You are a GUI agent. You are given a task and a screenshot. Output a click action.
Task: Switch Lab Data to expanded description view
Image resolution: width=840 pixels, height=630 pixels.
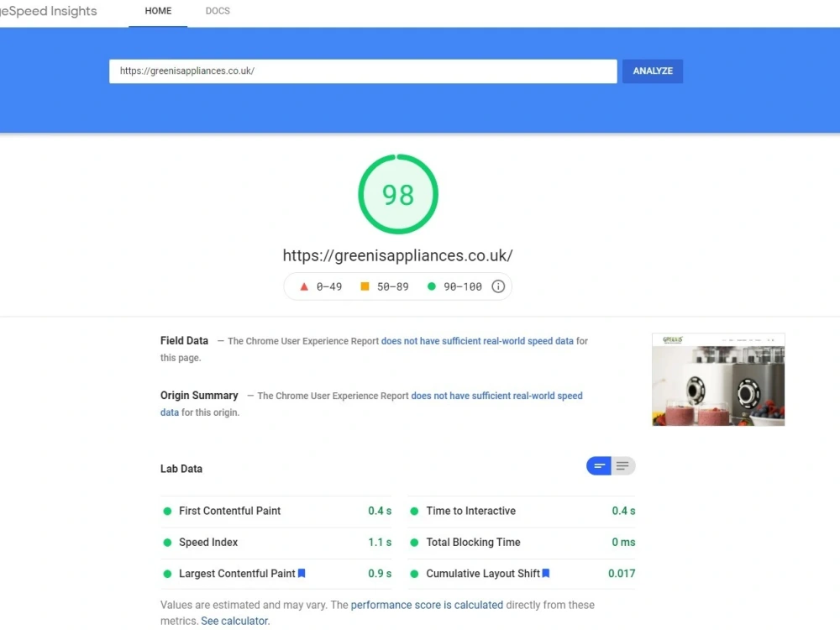pyautogui.click(x=623, y=466)
